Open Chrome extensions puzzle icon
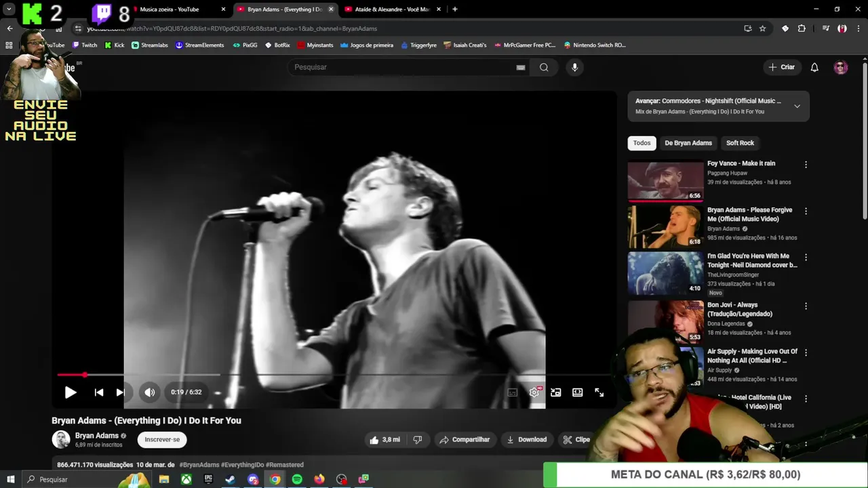 tap(802, 28)
